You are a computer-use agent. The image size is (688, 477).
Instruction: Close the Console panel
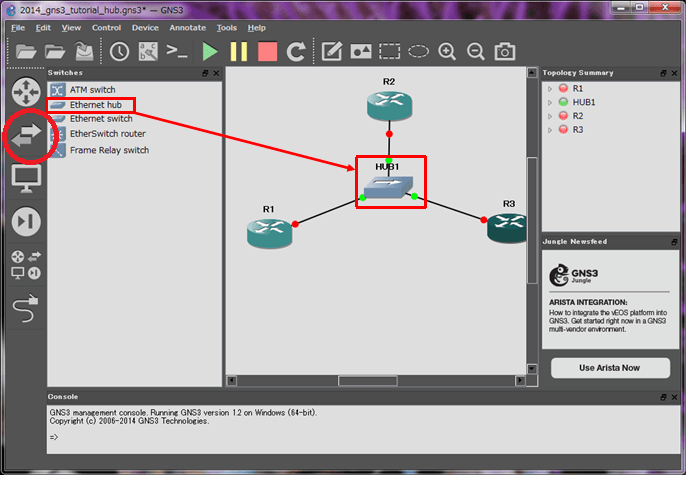(x=674, y=397)
